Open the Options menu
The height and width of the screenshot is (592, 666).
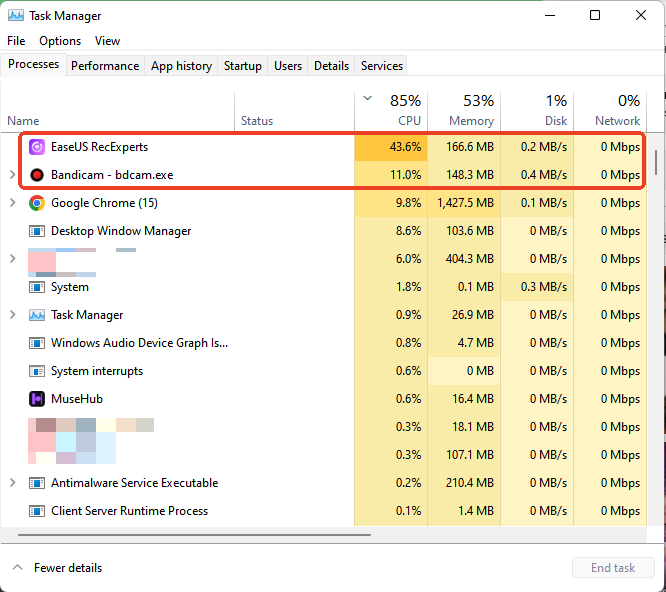60,41
